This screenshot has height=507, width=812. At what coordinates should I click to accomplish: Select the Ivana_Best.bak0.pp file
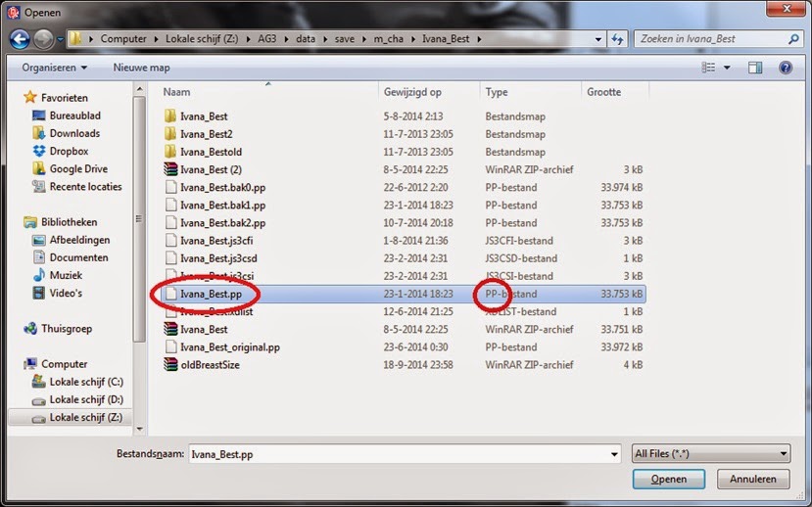pos(222,187)
